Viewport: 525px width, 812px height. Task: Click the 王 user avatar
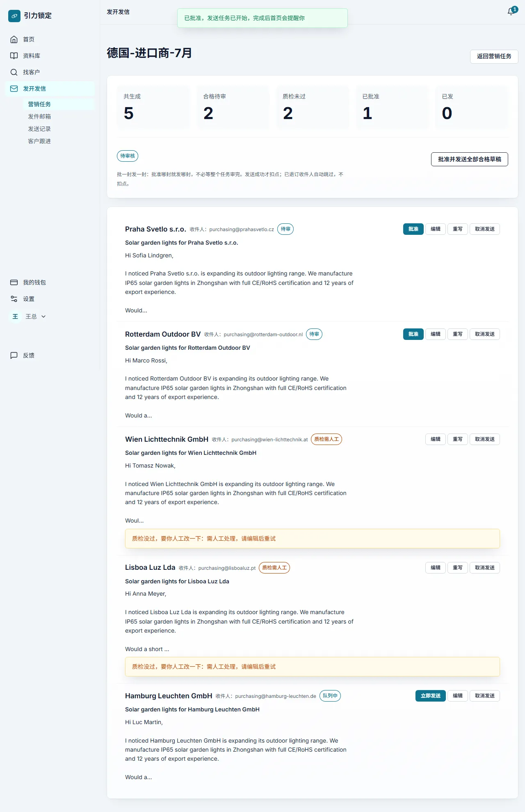(15, 317)
